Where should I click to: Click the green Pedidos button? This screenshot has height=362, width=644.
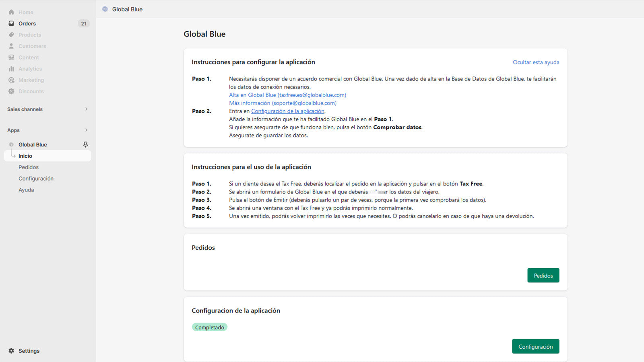(543, 275)
